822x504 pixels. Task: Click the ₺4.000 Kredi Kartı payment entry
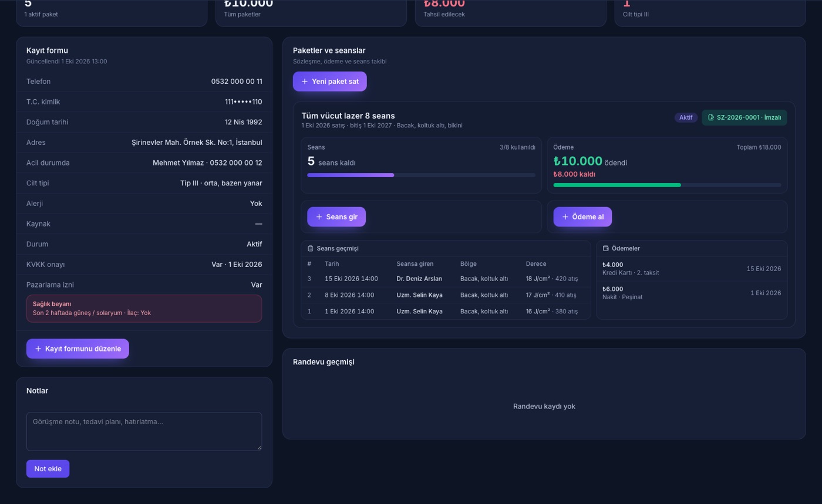[692, 269]
